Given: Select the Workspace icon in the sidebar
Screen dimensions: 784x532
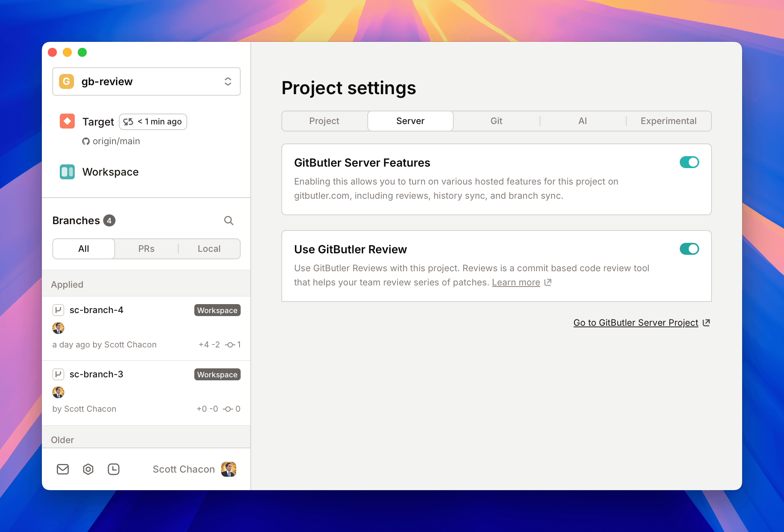Looking at the screenshot, I should click(x=67, y=172).
